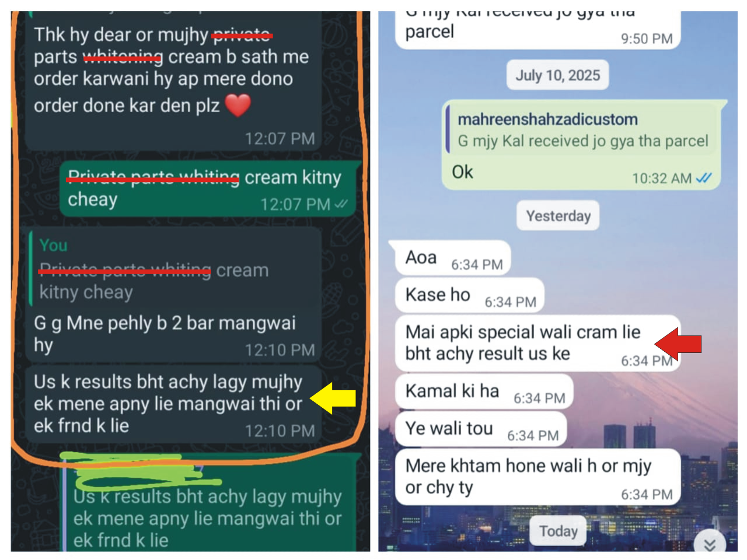Click the red heart emoji

[x=238, y=105]
